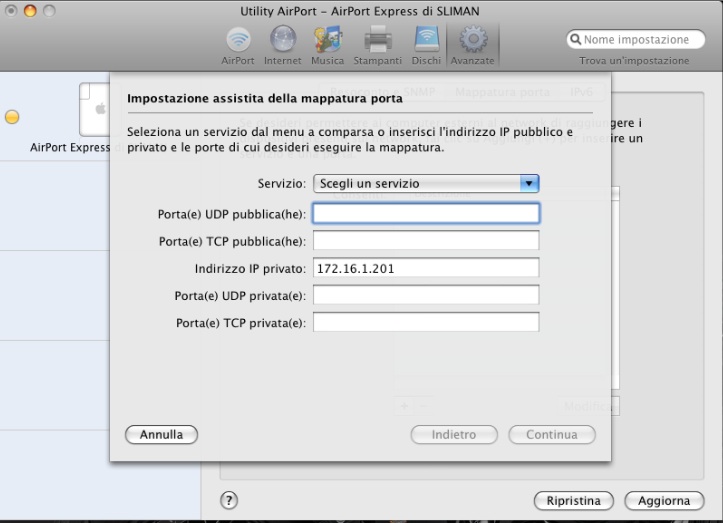The width and height of the screenshot is (723, 523).
Task: Select the AirPort Express device icon
Action: pyautogui.click(x=95, y=109)
